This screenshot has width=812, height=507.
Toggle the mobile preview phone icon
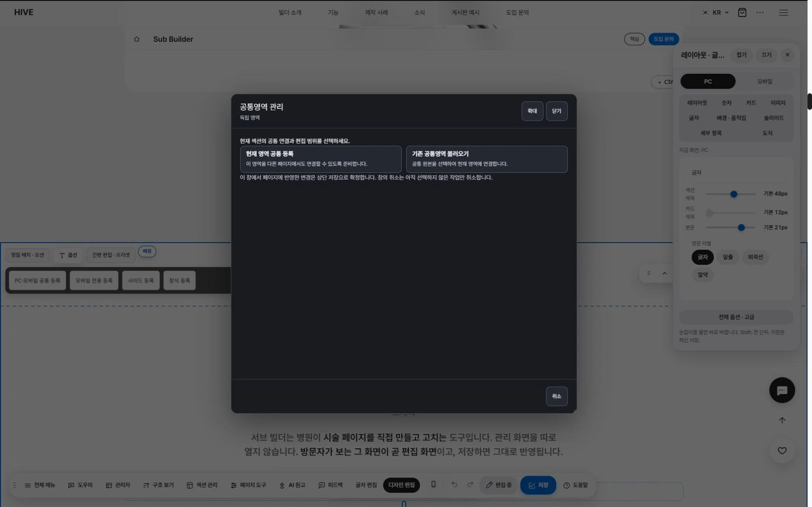(x=434, y=484)
